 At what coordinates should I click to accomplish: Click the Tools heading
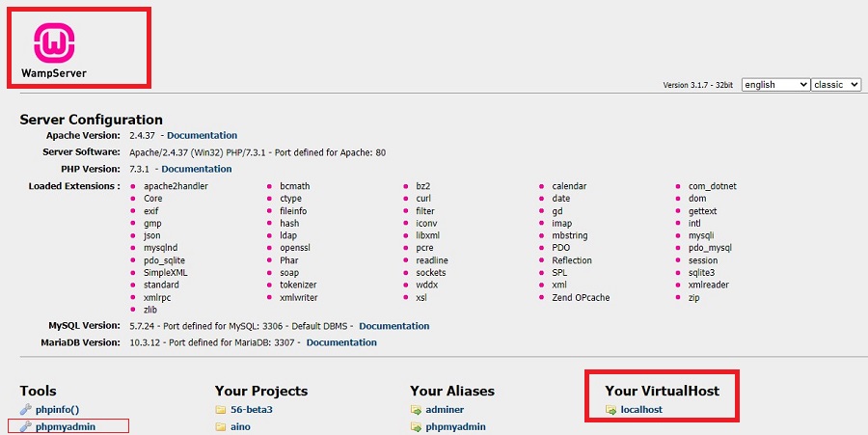39,391
